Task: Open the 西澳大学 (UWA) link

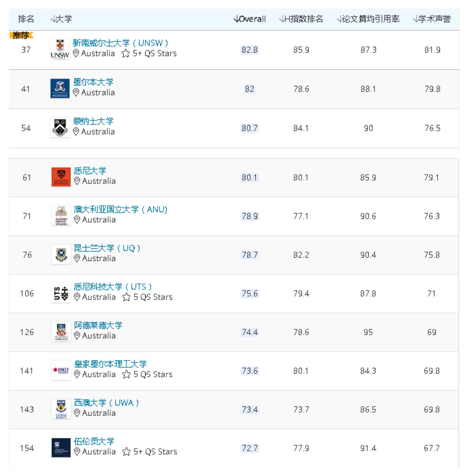Action: click(106, 403)
